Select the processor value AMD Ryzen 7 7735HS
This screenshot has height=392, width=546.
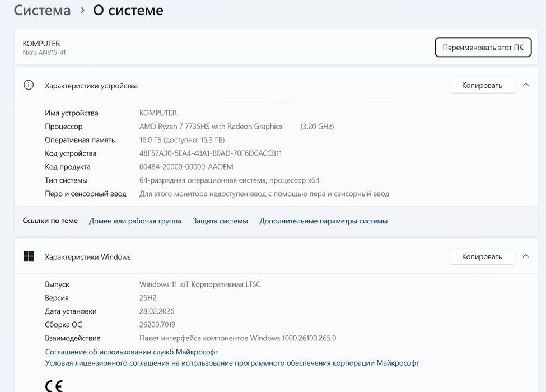[x=211, y=127]
